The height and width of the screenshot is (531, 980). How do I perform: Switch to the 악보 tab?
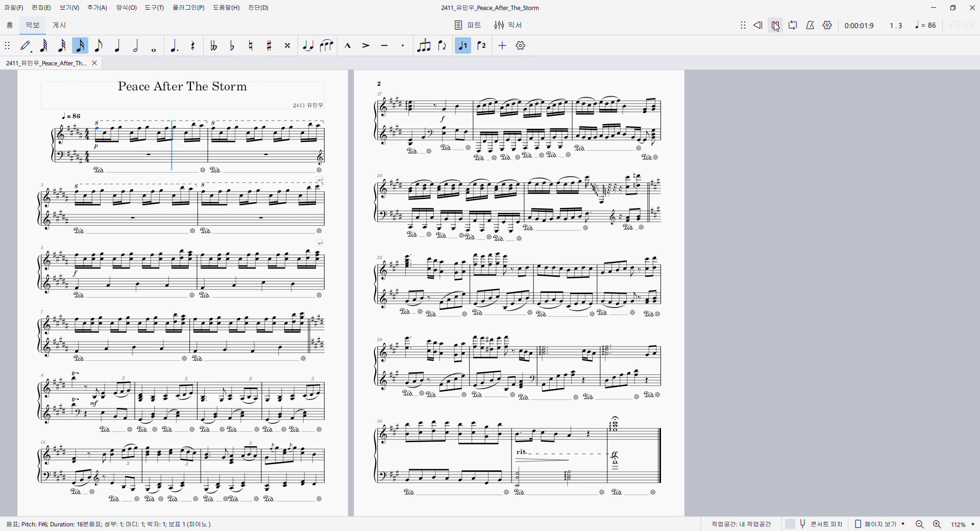coord(33,25)
